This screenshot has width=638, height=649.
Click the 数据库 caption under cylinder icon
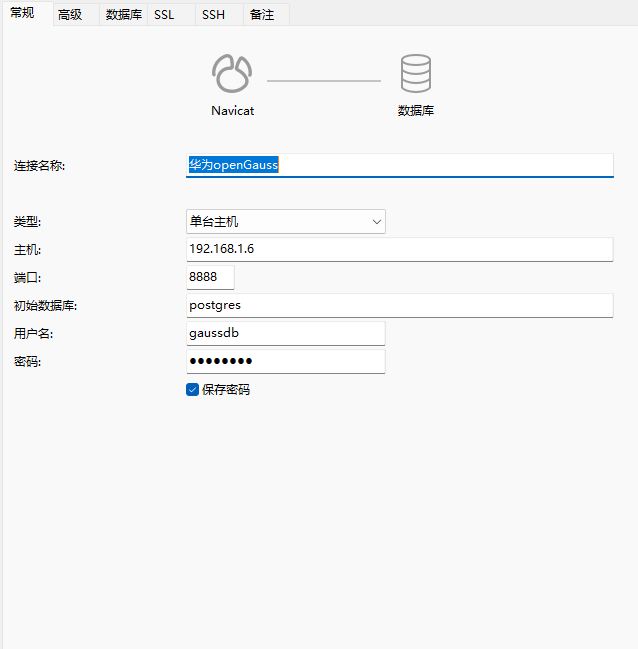416,111
